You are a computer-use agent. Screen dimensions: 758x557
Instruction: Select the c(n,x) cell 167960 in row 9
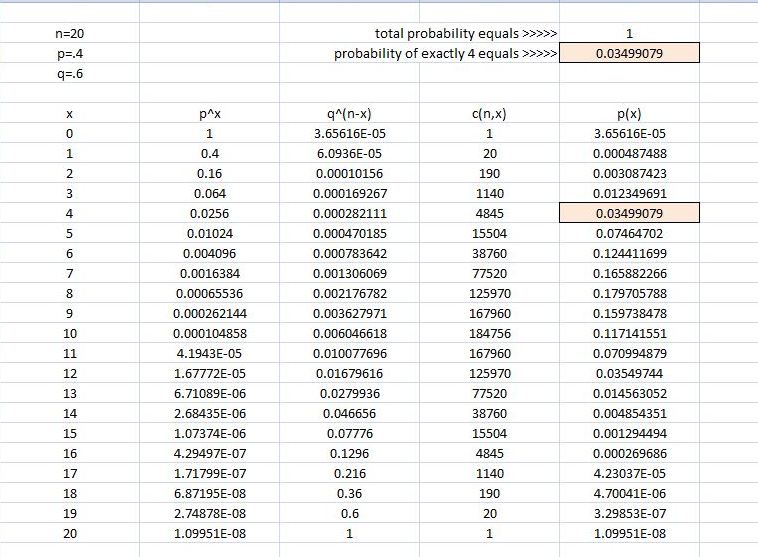pyautogui.click(x=489, y=313)
